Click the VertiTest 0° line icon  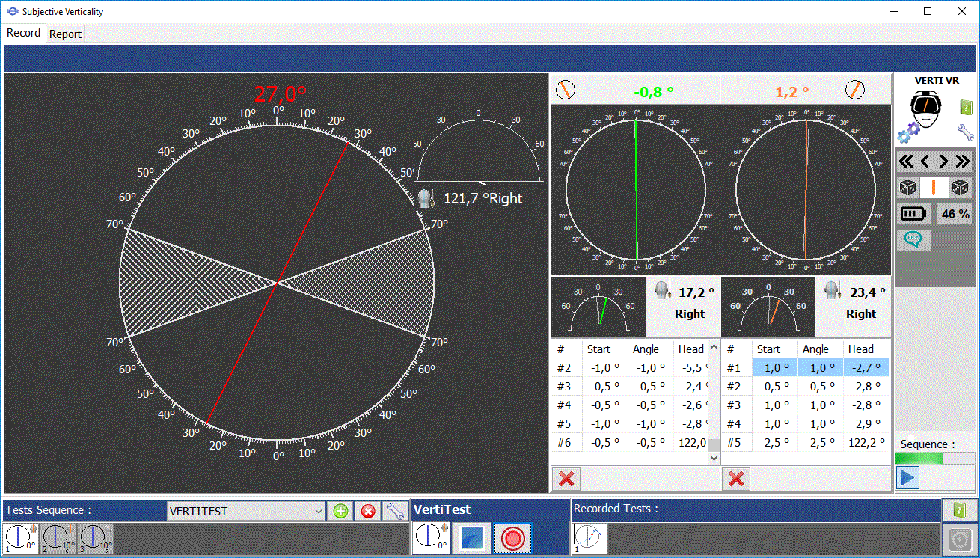[430, 538]
